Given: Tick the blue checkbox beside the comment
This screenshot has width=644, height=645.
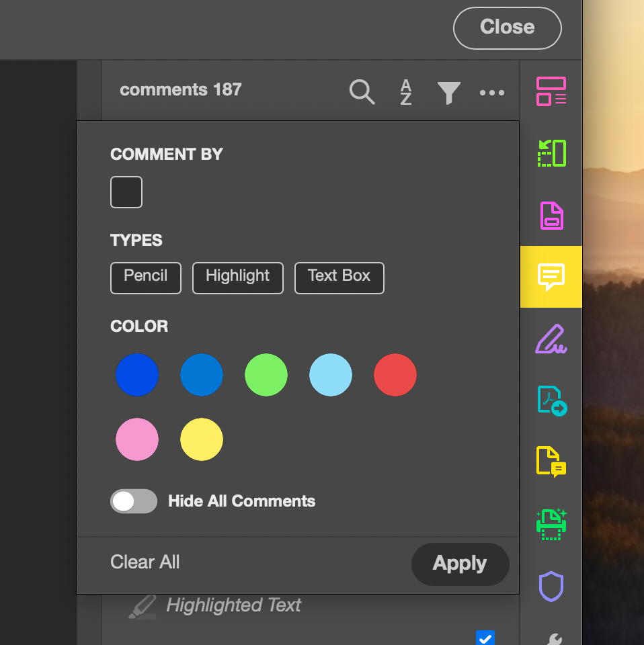Looking at the screenshot, I should 485,638.
